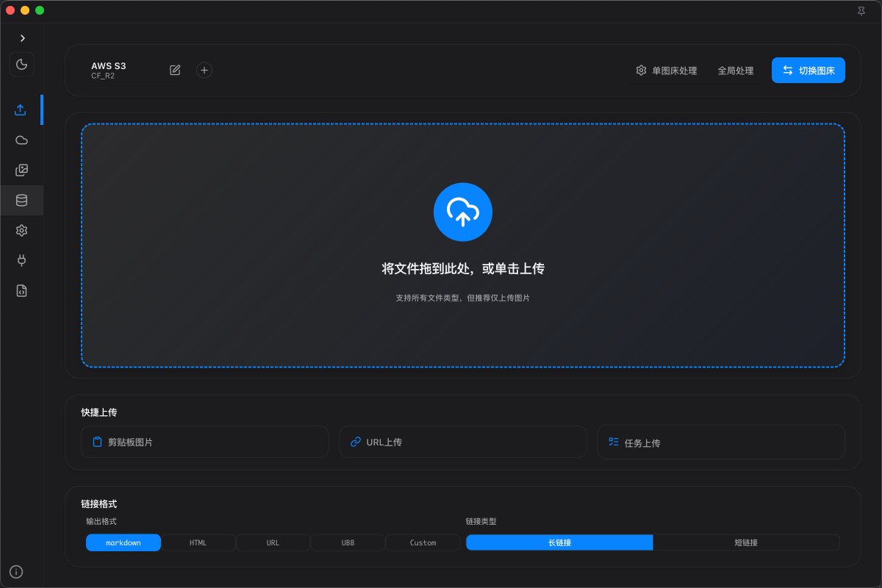Click the cloud upload icon in the drop zone
882x588 pixels.
coord(463,212)
